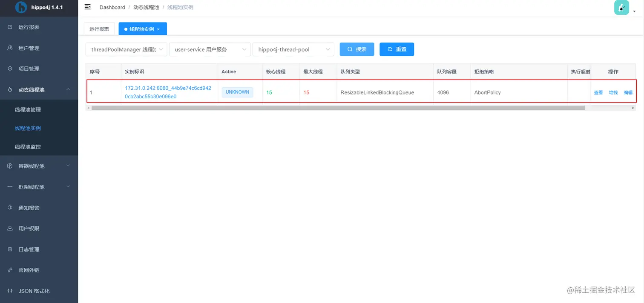The width and height of the screenshot is (644, 303).
Task: Click the 操作 column header
Action: 613,71
